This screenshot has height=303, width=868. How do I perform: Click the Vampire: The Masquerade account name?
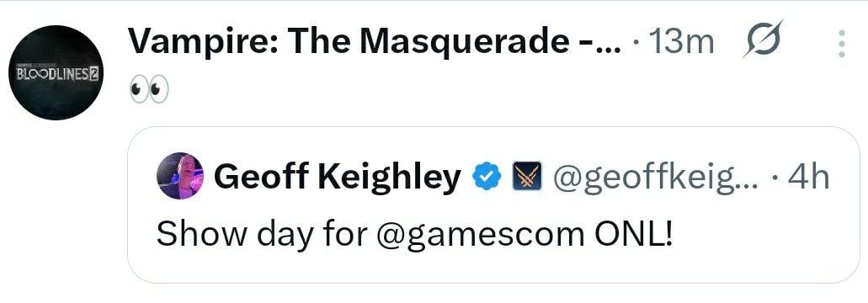pyautogui.click(x=375, y=41)
